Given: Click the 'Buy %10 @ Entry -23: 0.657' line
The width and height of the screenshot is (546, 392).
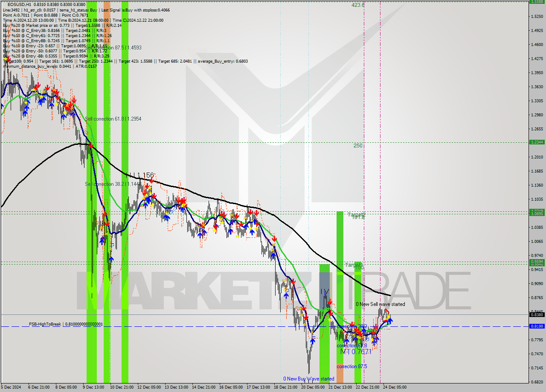Looking at the screenshot, I should [x=55, y=46].
